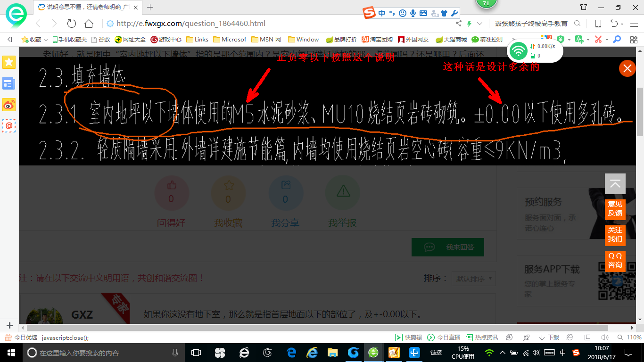The width and height of the screenshot is (644, 362).
Task: Click the Cortana search box
Action: [103, 353]
